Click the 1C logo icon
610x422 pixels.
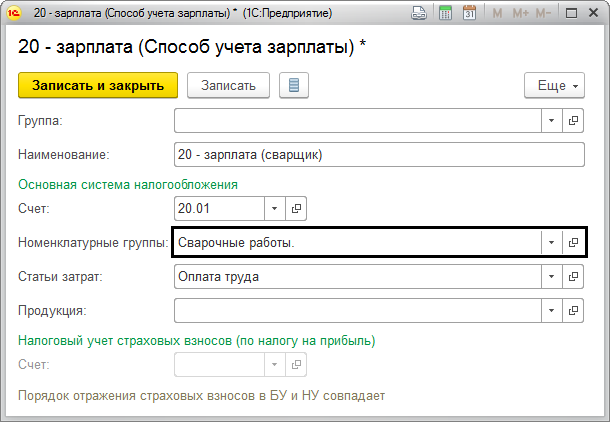tap(13, 14)
